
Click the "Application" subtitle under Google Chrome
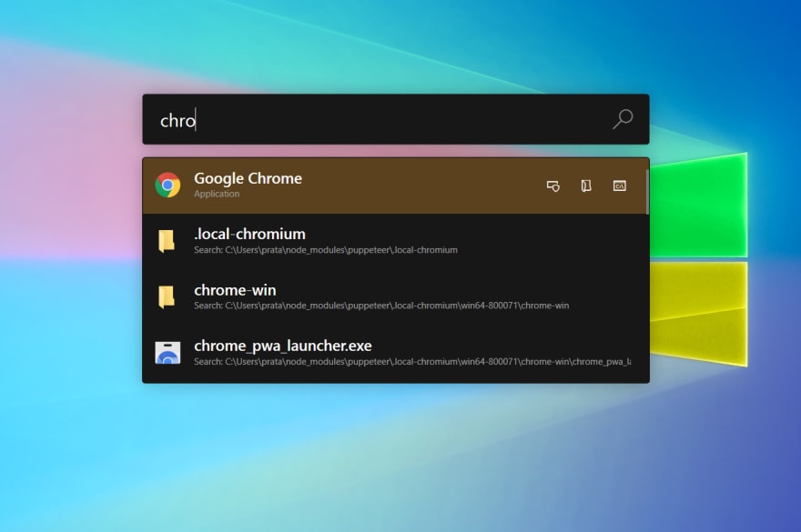coord(217,194)
